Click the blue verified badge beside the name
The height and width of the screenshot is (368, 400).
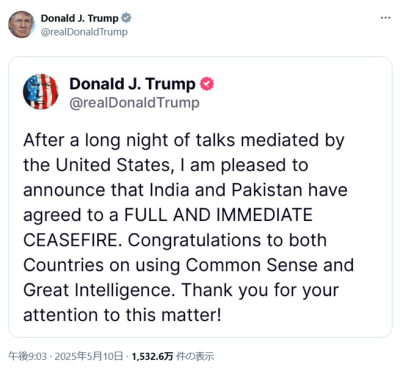tap(126, 18)
